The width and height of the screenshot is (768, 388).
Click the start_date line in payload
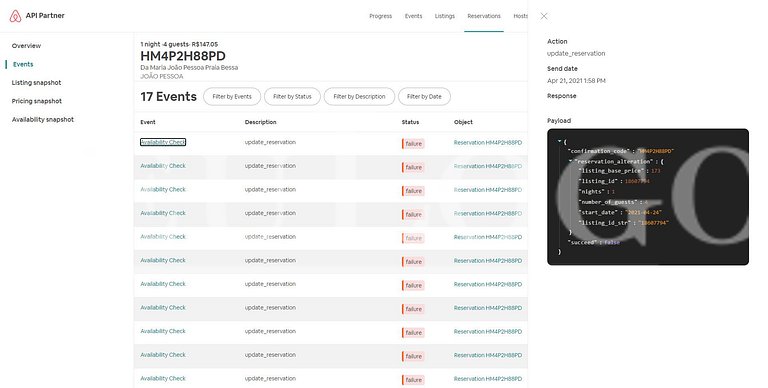(x=620, y=212)
